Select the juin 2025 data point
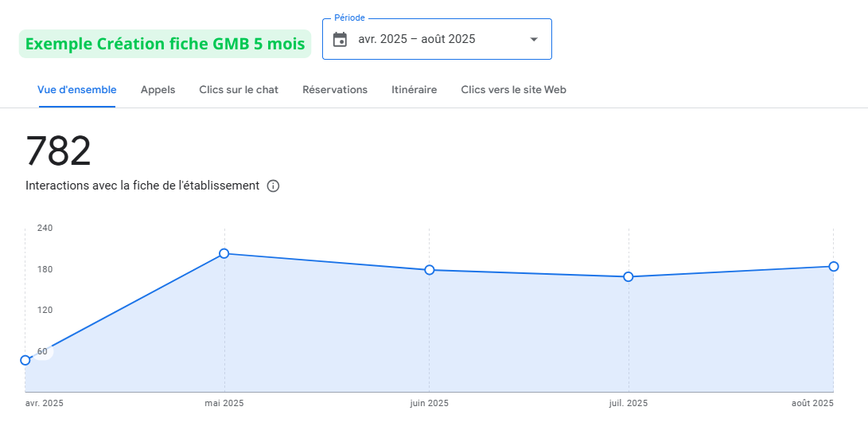Screen dimensions: 868x438 [430, 270]
